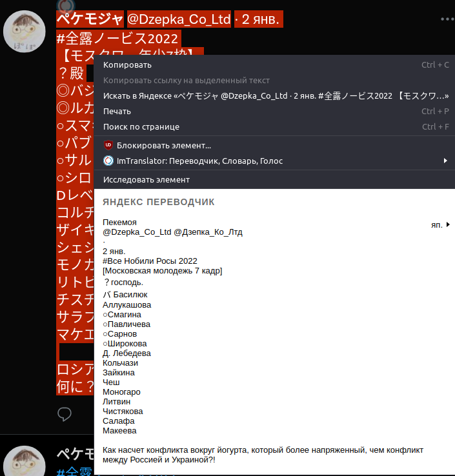The image size is (455, 476).
Task: Open the tweet's more options (three dots) menu
Action: [x=447, y=19]
